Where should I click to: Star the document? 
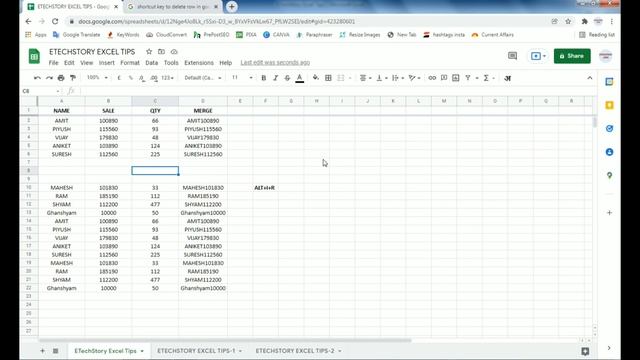[x=149, y=51]
